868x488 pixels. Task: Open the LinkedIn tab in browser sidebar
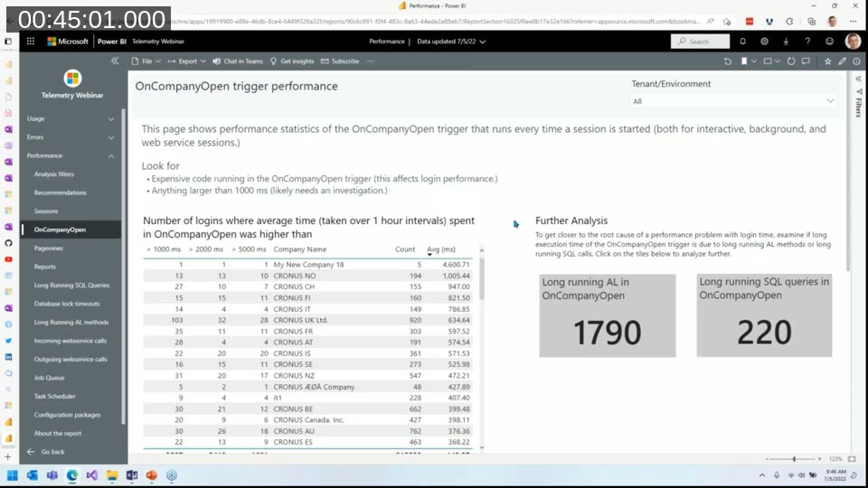[8, 357]
